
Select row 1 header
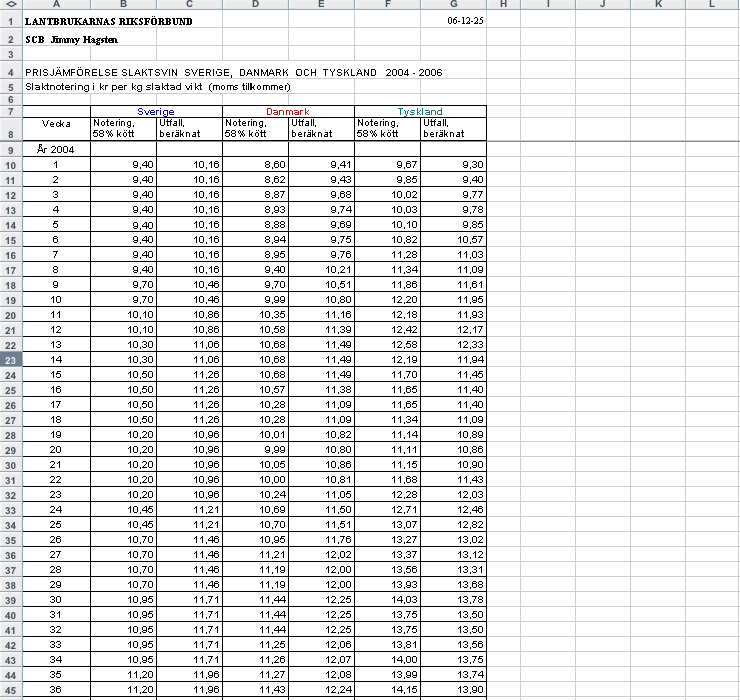point(11,21)
